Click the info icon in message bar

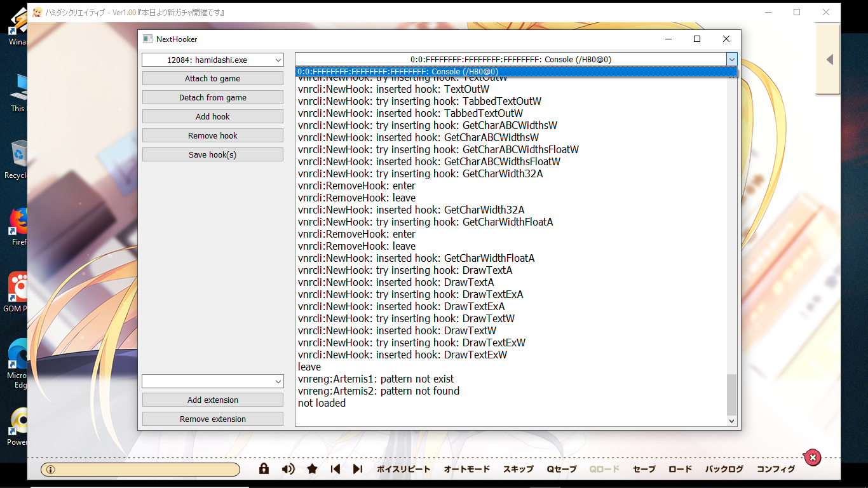pos(50,470)
